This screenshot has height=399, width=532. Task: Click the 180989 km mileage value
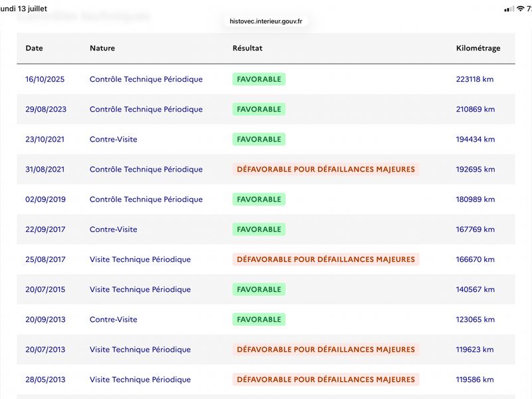[x=475, y=199]
